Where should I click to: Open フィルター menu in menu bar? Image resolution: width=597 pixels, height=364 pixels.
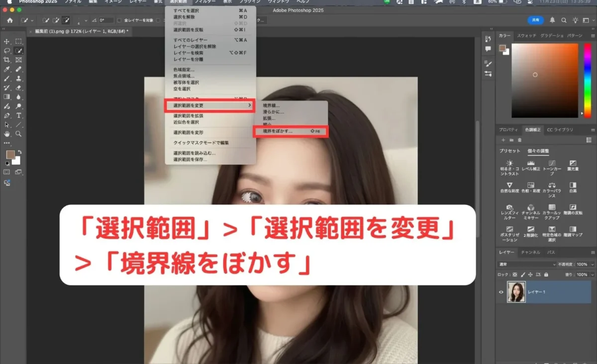pos(205,2)
